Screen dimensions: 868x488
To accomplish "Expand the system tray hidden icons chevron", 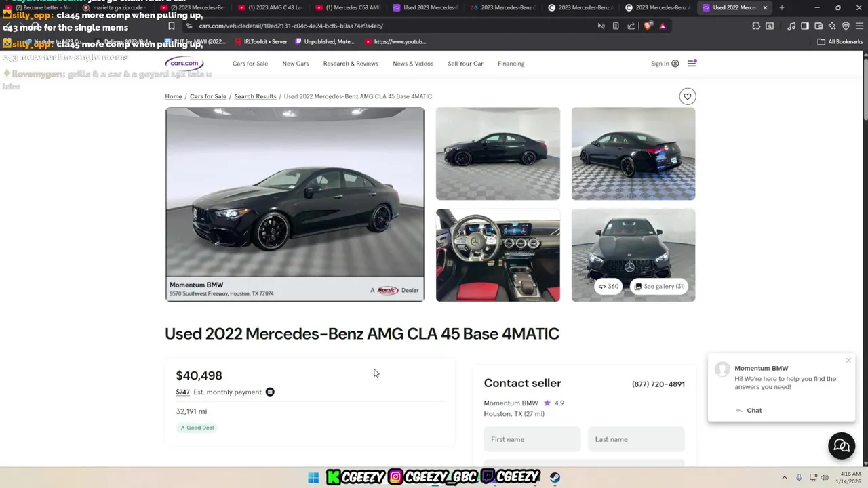I will (x=785, y=477).
